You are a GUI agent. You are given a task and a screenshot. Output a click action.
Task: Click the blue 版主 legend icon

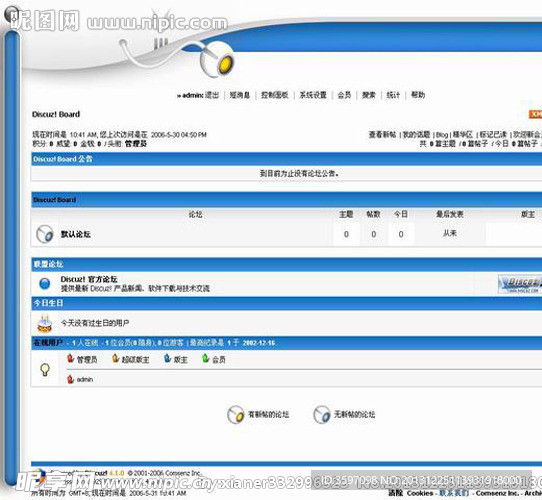click(x=167, y=359)
